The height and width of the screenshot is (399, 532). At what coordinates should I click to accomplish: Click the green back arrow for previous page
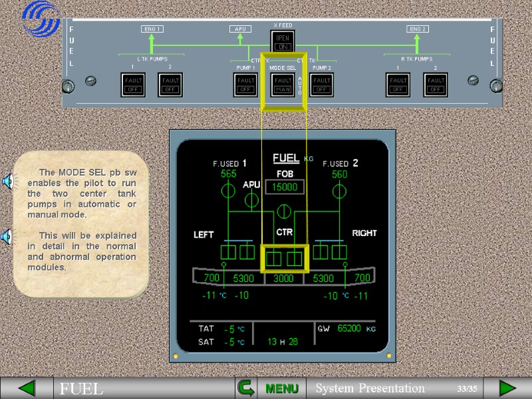coord(25,388)
